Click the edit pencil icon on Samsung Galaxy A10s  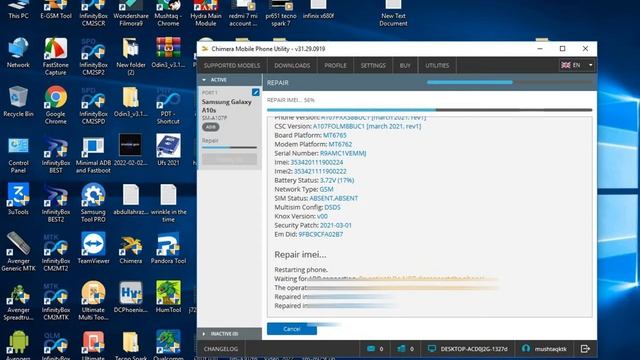click(x=256, y=92)
